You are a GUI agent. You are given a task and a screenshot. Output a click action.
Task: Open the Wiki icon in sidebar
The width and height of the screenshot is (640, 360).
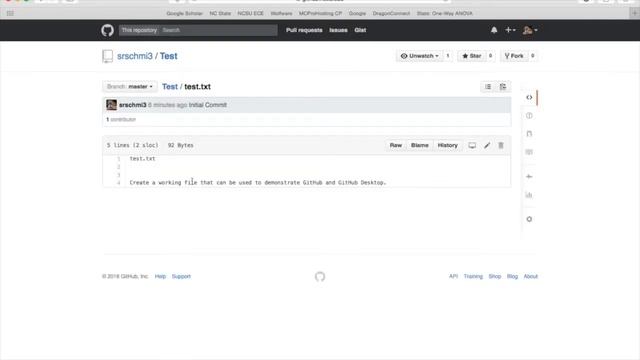click(529, 152)
